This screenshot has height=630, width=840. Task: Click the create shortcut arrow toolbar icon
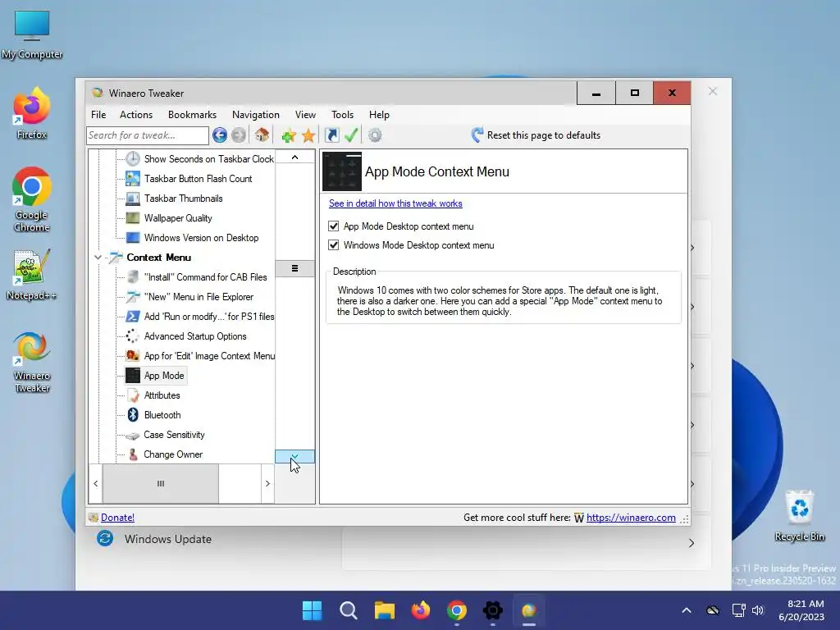point(332,135)
